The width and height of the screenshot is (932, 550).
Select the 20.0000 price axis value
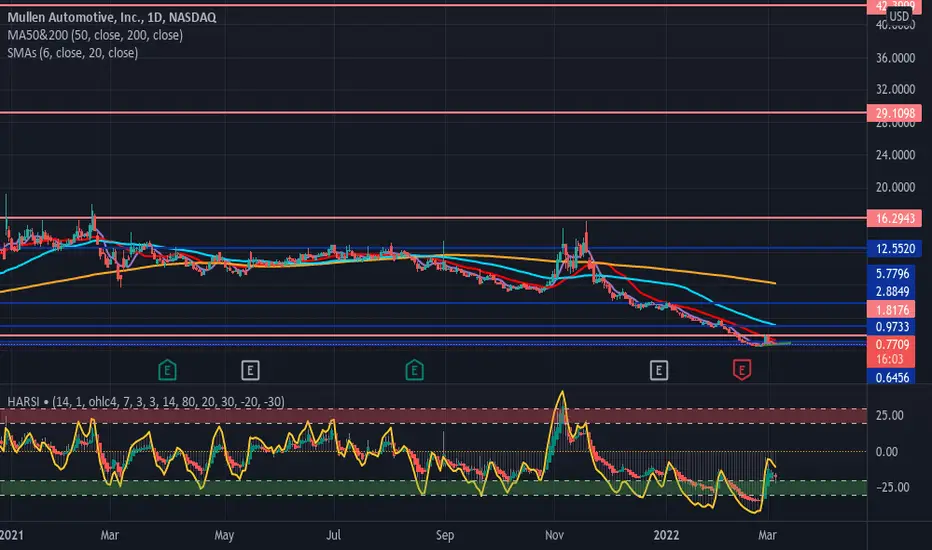pos(895,187)
